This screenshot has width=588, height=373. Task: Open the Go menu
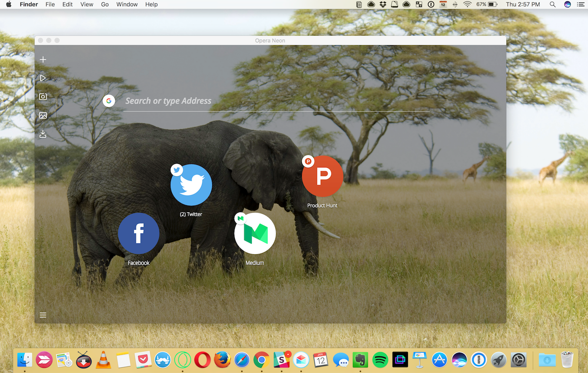click(105, 4)
